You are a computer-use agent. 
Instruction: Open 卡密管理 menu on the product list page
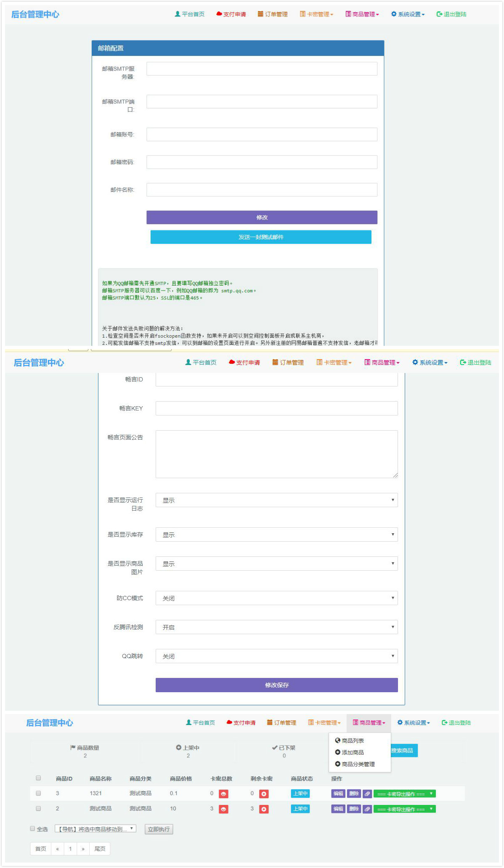324,722
